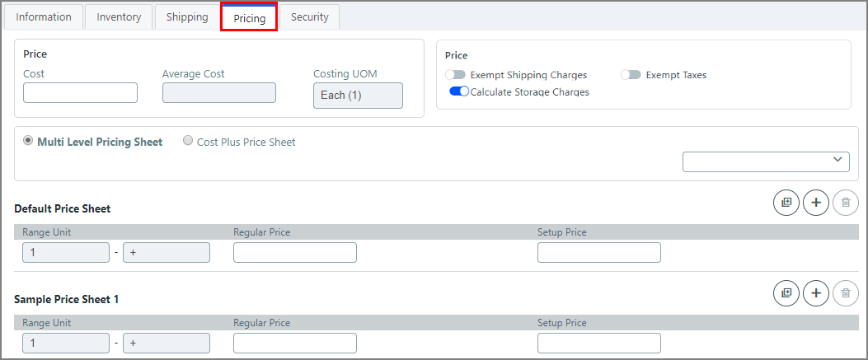
Task: Select the Multi Level Pricing Sheet radio button
Action: point(28,142)
